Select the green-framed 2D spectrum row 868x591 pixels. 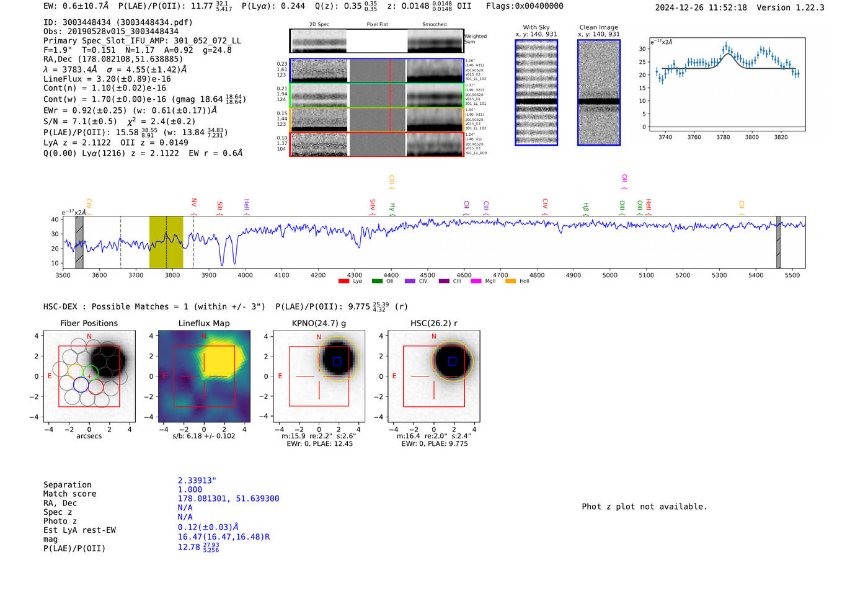(x=376, y=95)
